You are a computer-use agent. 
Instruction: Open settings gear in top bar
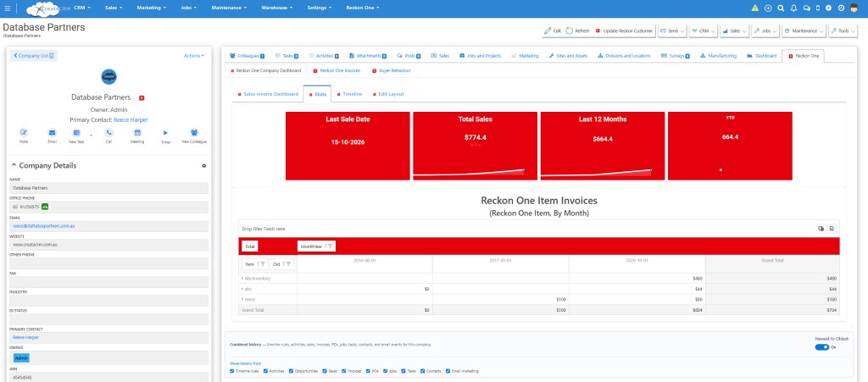(829, 8)
